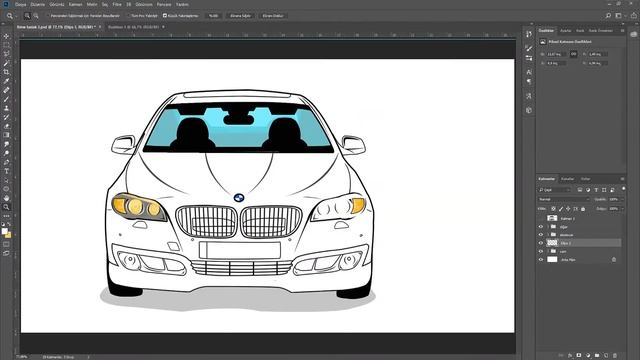Switch to second document tab
The width and height of the screenshot is (640, 360).
pos(133,27)
